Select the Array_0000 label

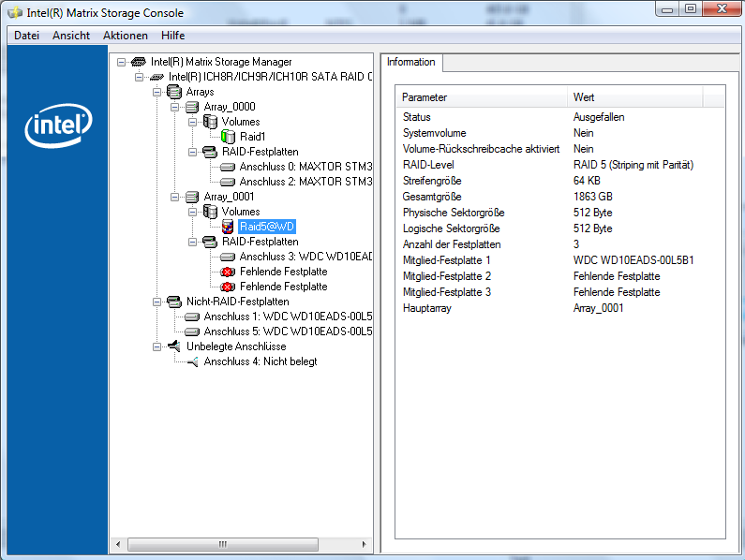click(230, 107)
